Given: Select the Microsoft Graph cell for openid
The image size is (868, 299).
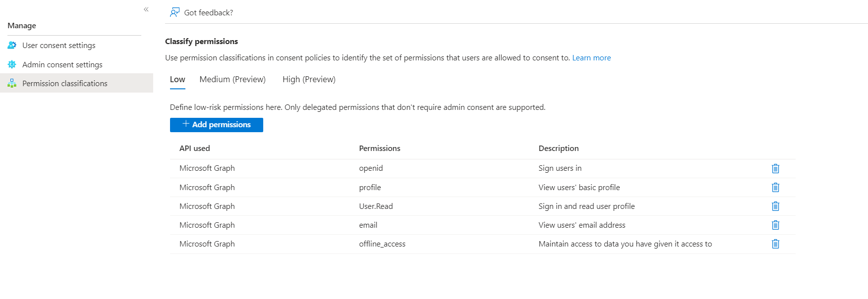Looking at the screenshot, I should pyautogui.click(x=207, y=168).
